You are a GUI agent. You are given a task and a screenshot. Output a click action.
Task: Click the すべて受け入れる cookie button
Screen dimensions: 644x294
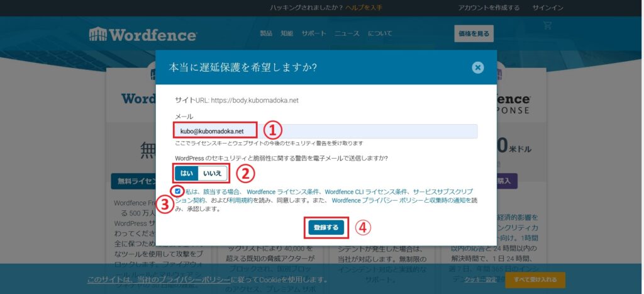535,280
